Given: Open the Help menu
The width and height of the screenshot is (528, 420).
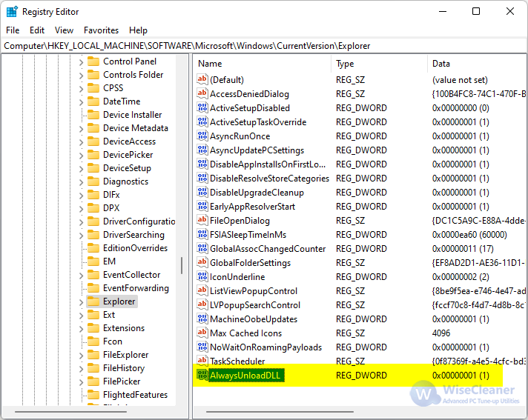Looking at the screenshot, I should click(138, 30).
